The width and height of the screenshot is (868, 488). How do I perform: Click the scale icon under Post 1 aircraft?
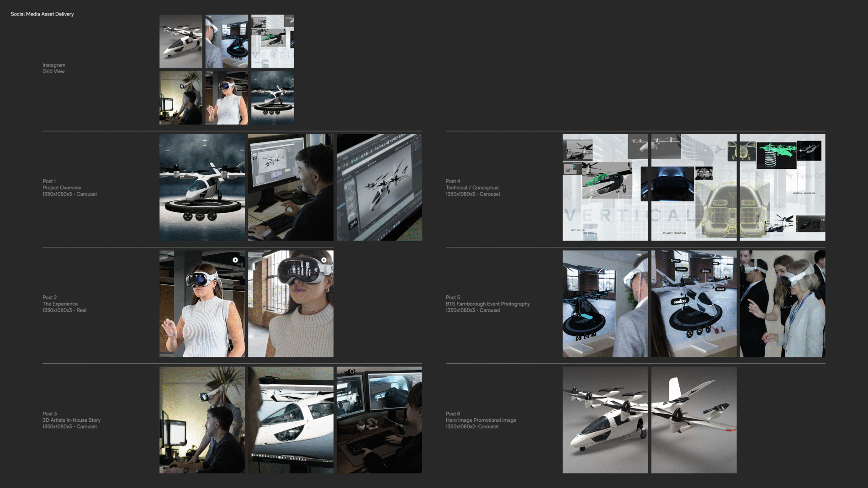click(212, 216)
